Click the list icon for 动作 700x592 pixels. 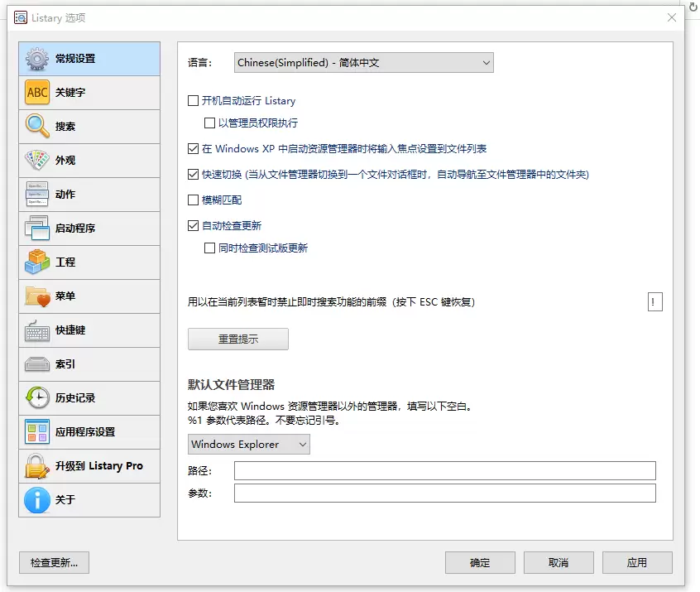37,195
